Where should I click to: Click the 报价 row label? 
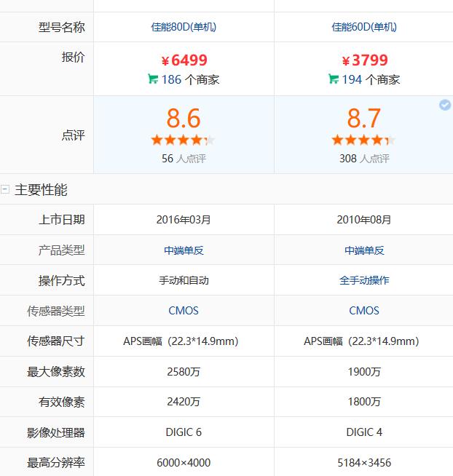[73, 57]
